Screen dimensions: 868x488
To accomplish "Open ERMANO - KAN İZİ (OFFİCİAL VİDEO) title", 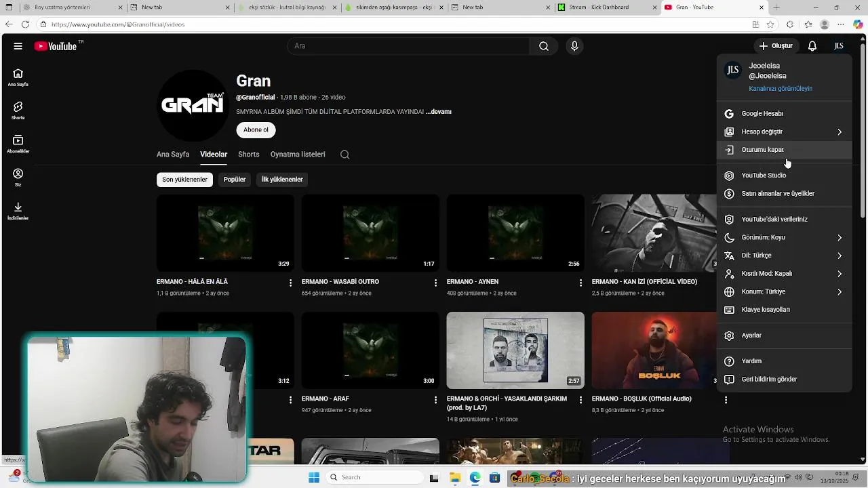I will click(x=644, y=282).
